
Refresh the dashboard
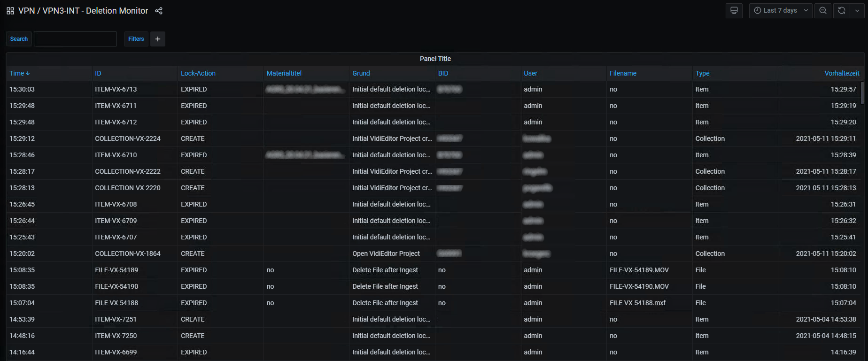(842, 10)
